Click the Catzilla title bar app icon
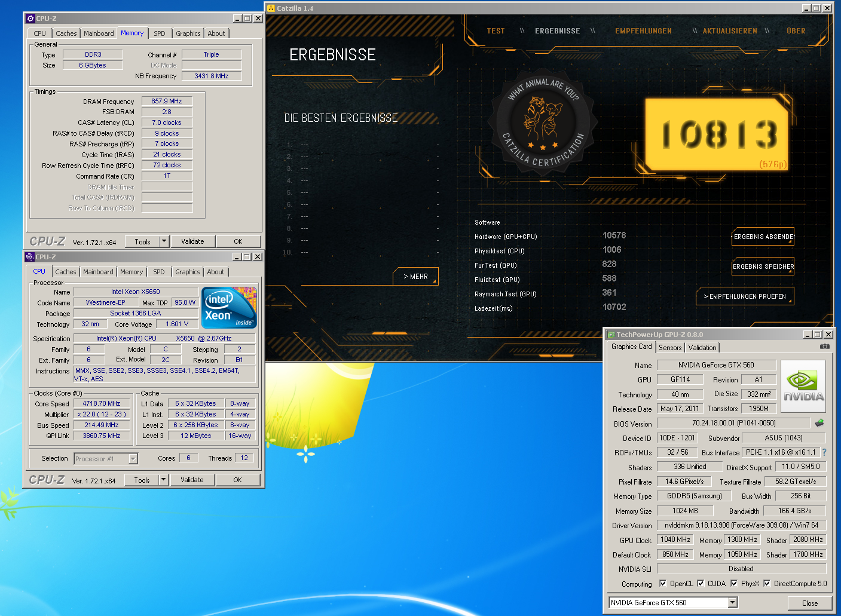 [271, 8]
